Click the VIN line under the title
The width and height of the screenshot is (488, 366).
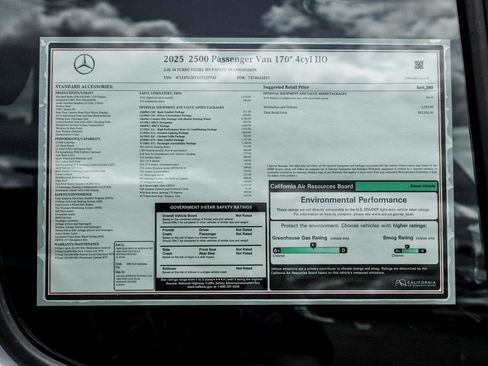[x=190, y=77]
